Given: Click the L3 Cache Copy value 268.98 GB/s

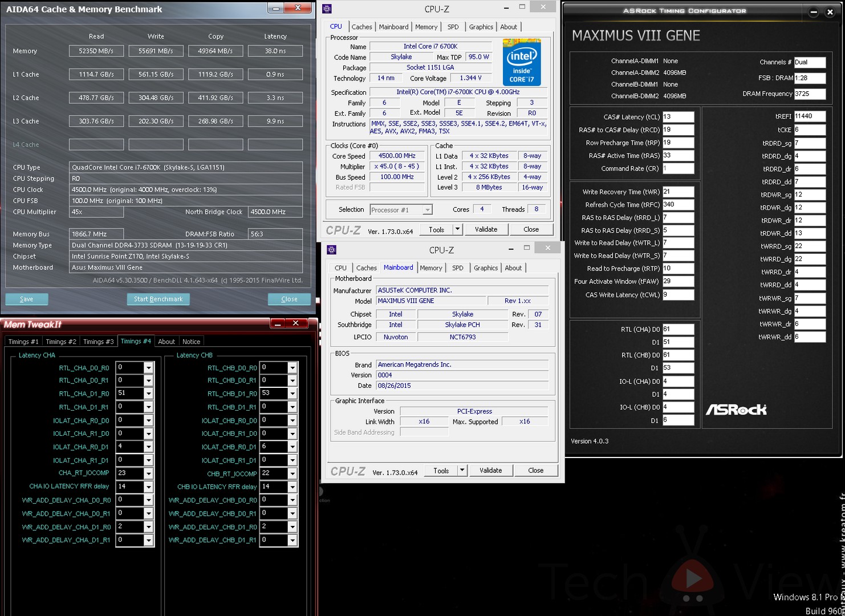Looking at the screenshot, I should click(216, 121).
